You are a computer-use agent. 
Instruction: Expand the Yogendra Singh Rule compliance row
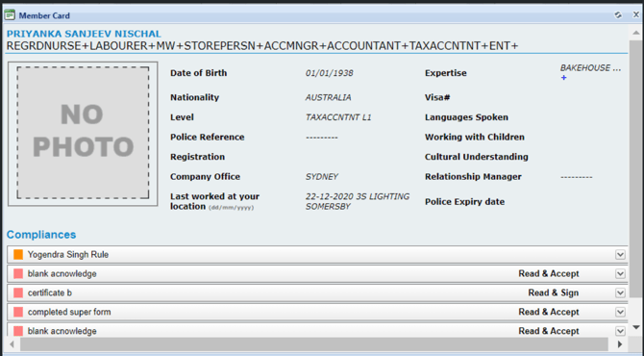tap(620, 255)
